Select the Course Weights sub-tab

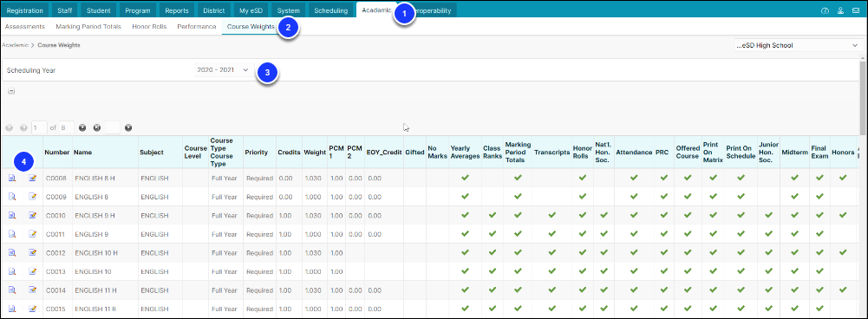coord(251,26)
